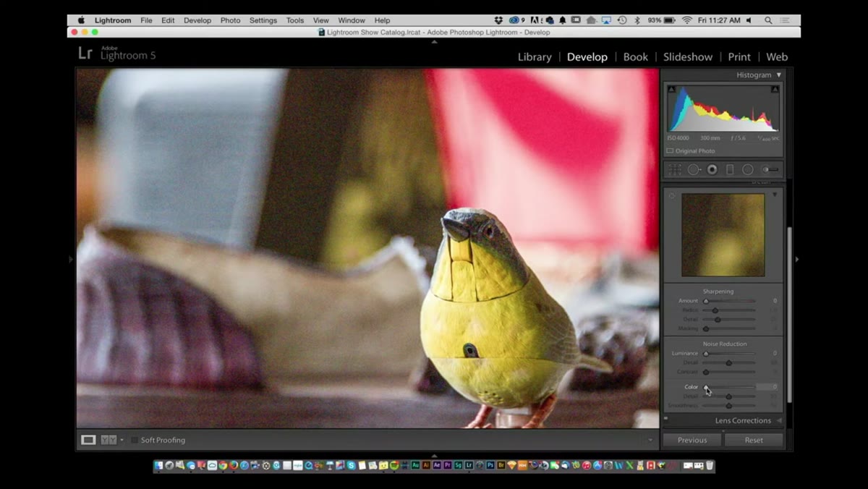868x489 pixels.
Task: Click the Sharpening Amount slider
Action: (x=730, y=301)
